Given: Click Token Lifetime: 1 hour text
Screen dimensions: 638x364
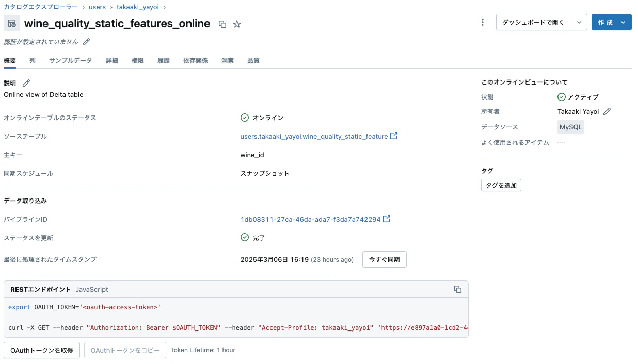Looking at the screenshot, I should [x=203, y=350].
